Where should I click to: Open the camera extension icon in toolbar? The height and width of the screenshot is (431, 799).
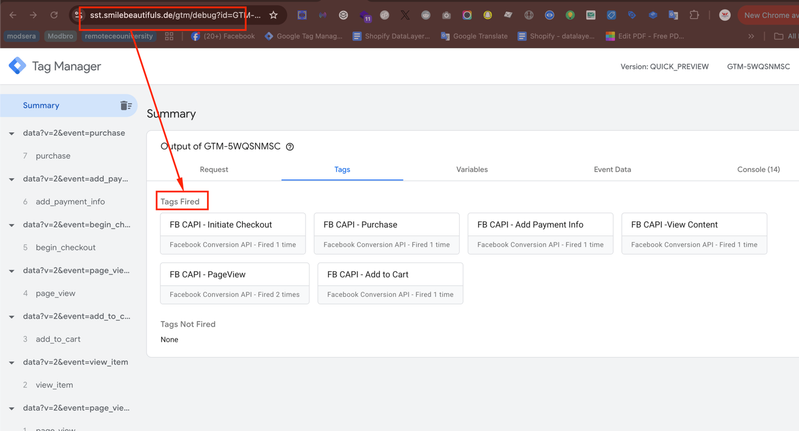click(446, 15)
